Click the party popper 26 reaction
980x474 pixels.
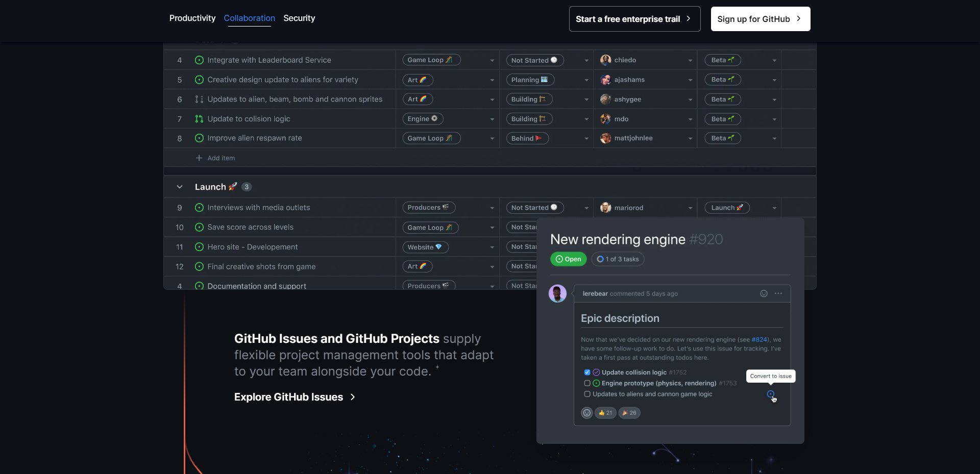point(629,413)
